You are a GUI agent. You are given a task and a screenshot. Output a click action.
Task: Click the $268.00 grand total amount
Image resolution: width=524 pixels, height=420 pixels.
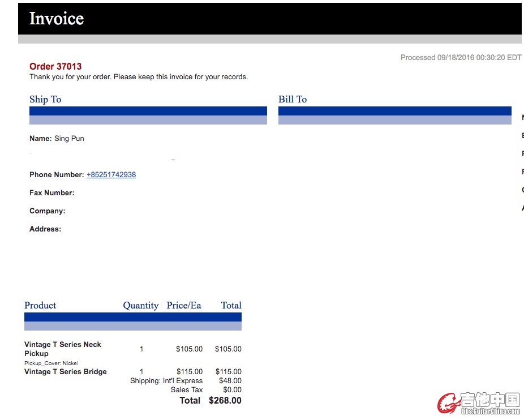coord(225,401)
